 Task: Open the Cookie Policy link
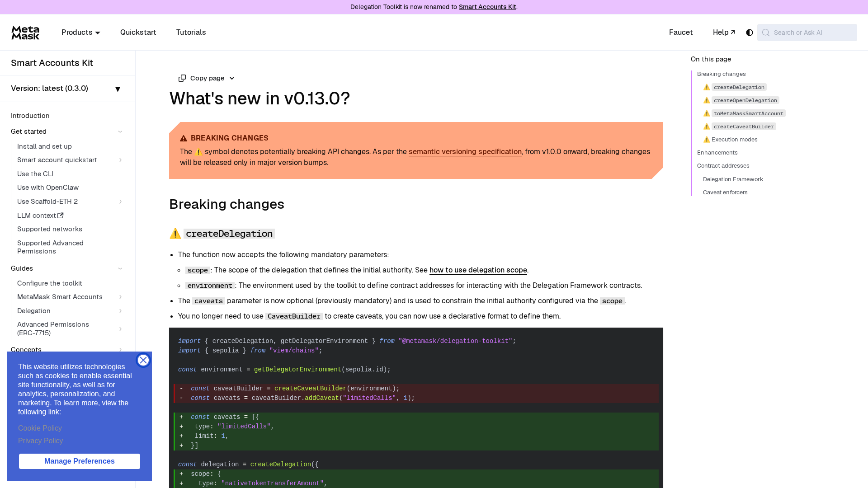(40, 428)
